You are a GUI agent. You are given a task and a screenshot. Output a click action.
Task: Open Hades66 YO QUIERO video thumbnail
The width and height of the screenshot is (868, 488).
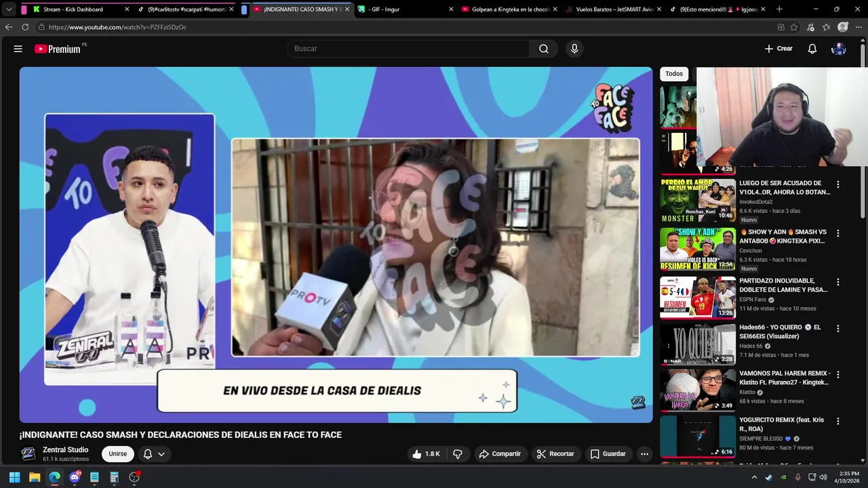(698, 344)
